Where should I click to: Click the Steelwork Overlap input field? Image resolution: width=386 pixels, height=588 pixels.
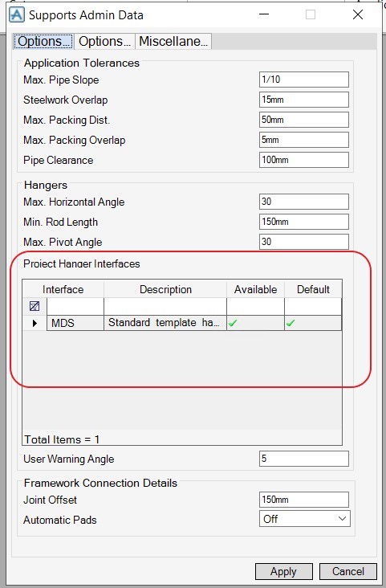point(304,100)
